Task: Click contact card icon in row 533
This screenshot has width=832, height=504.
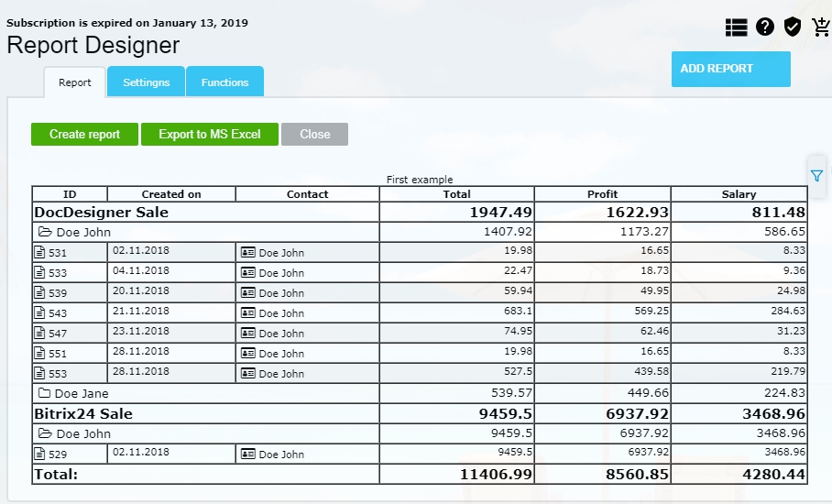Action: point(247,272)
